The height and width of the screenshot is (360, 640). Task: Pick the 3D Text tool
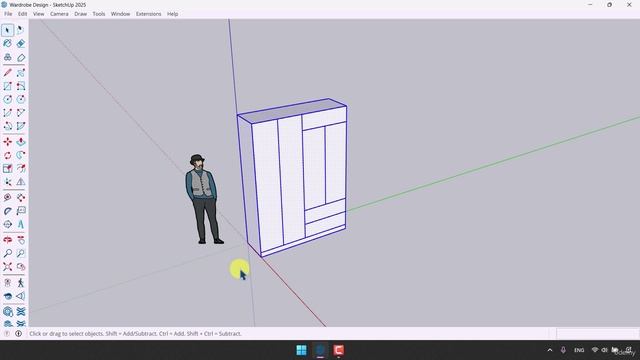pos(20,224)
